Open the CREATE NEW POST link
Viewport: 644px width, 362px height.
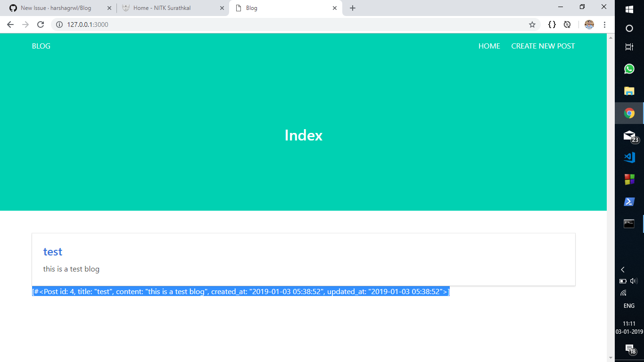tap(543, 46)
